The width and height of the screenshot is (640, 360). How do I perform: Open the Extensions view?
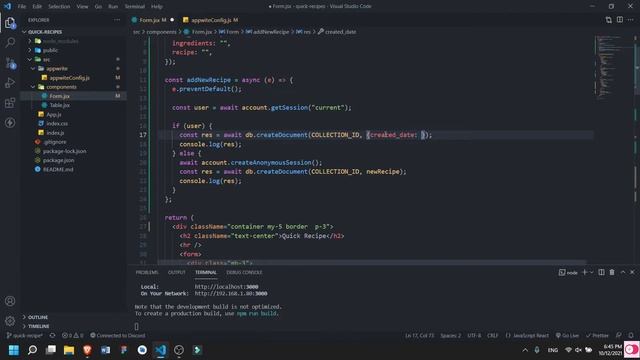click(x=10, y=102)
